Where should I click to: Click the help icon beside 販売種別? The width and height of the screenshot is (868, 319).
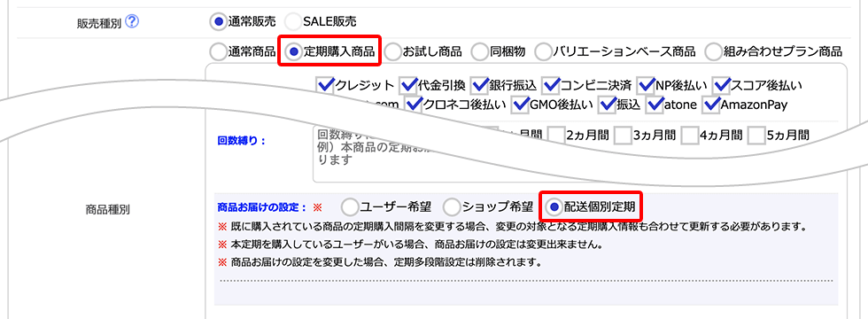click(132, 21)
